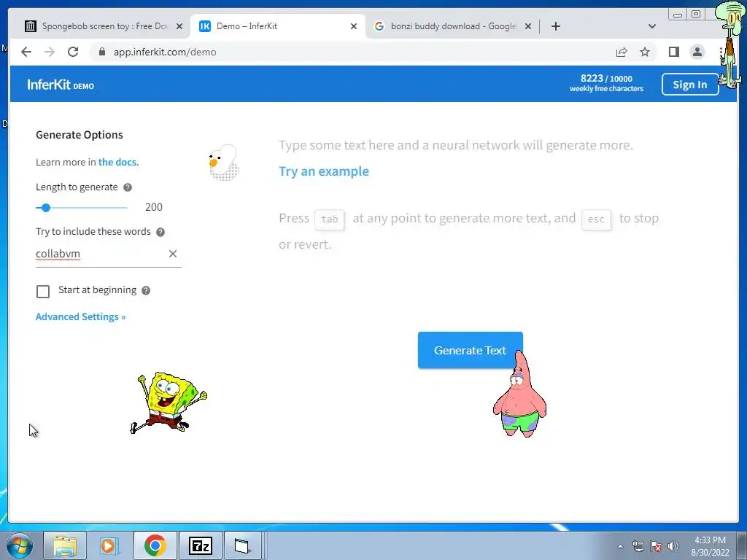Open the Action Center flag icon
This screenshot has width=747, height=560.
pyautogui.click(x=656, y=546)
